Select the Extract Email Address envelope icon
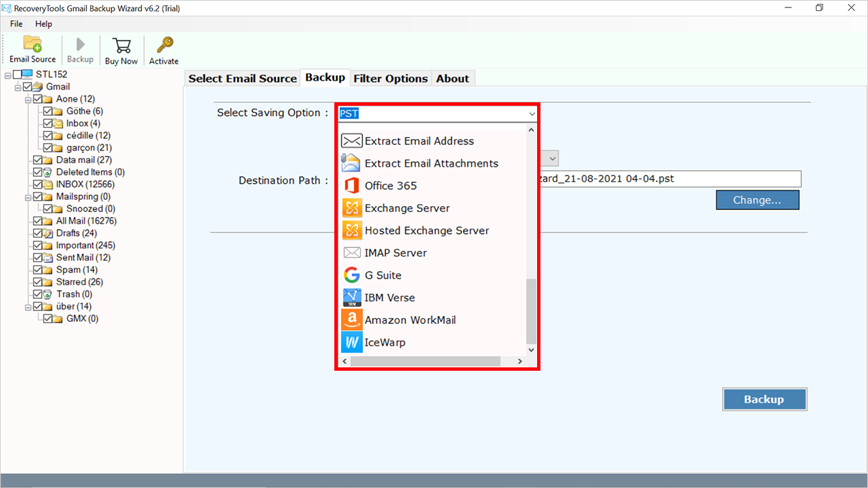Image resolution: width=868 pixels, height=488 pixels. coord(351,141)
